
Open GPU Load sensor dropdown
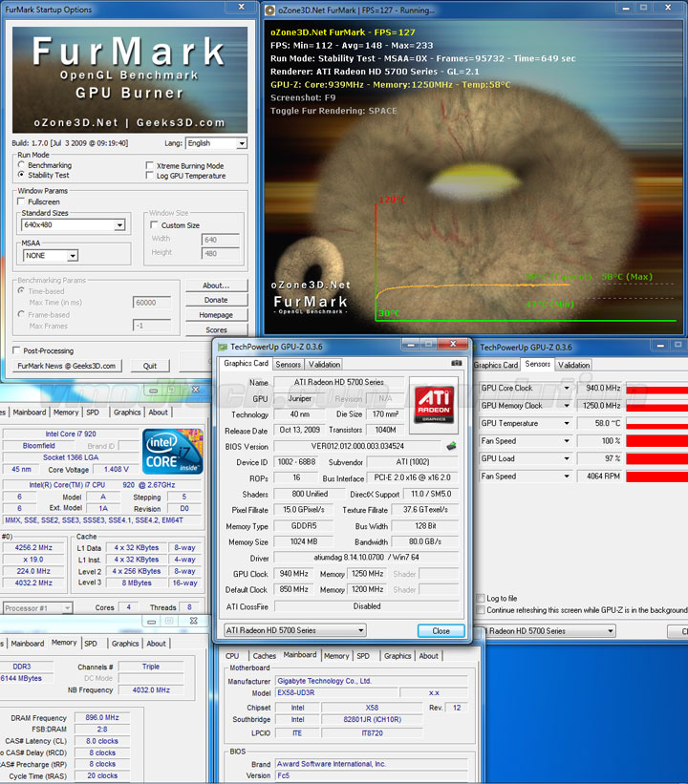567,458
